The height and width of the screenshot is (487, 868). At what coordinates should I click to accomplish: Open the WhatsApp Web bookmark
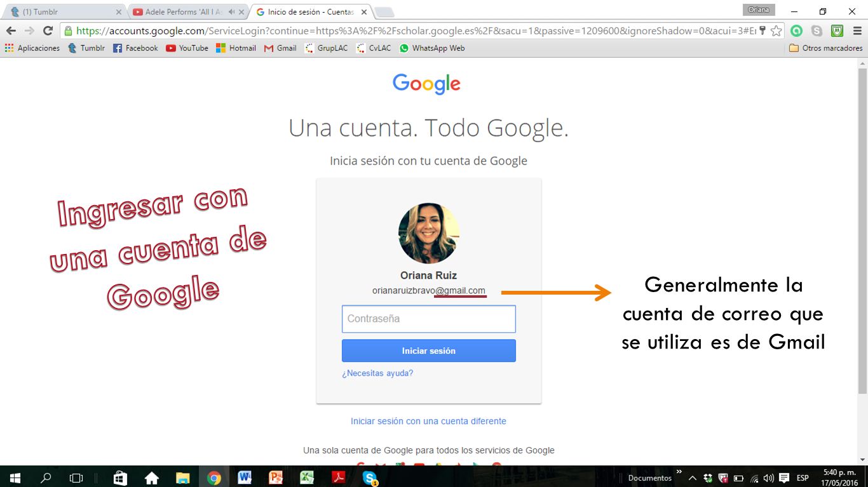pos(432,48)
